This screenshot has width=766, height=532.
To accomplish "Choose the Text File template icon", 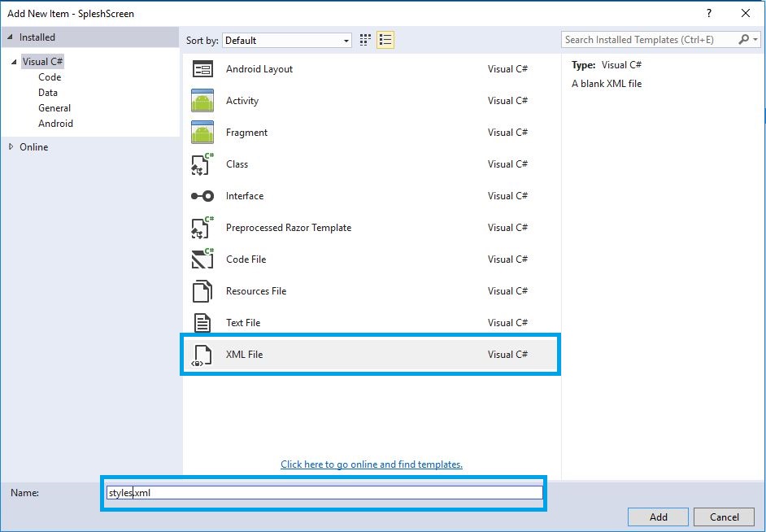I will 202,323.
